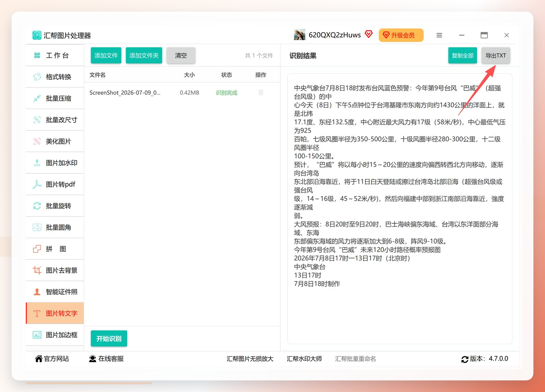Click the 图片转pdf icon

[37, 184]
